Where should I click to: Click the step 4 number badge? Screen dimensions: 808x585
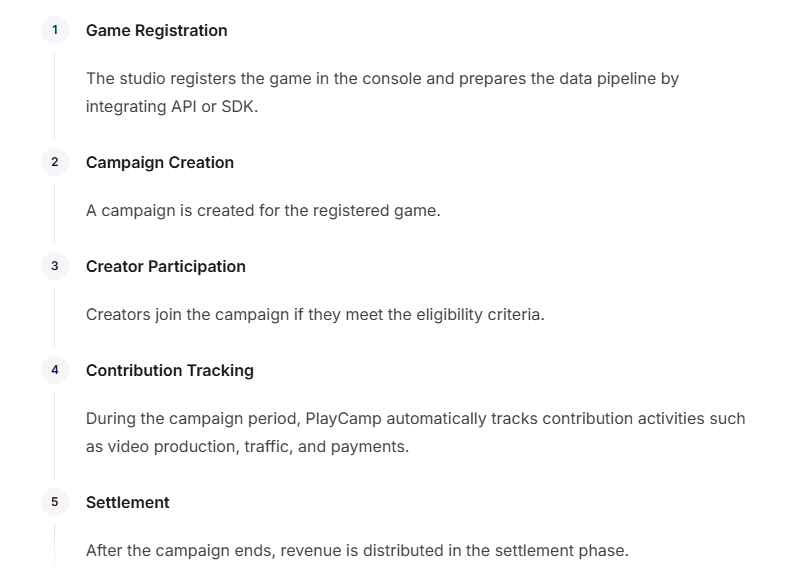click(x=55, y=370)
